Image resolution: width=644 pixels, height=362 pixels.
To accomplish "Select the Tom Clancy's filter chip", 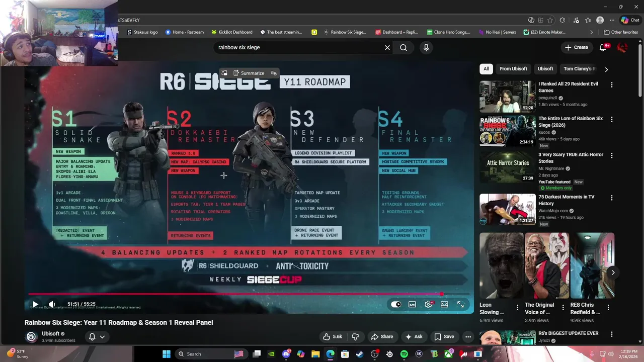I will pos(579,69).
